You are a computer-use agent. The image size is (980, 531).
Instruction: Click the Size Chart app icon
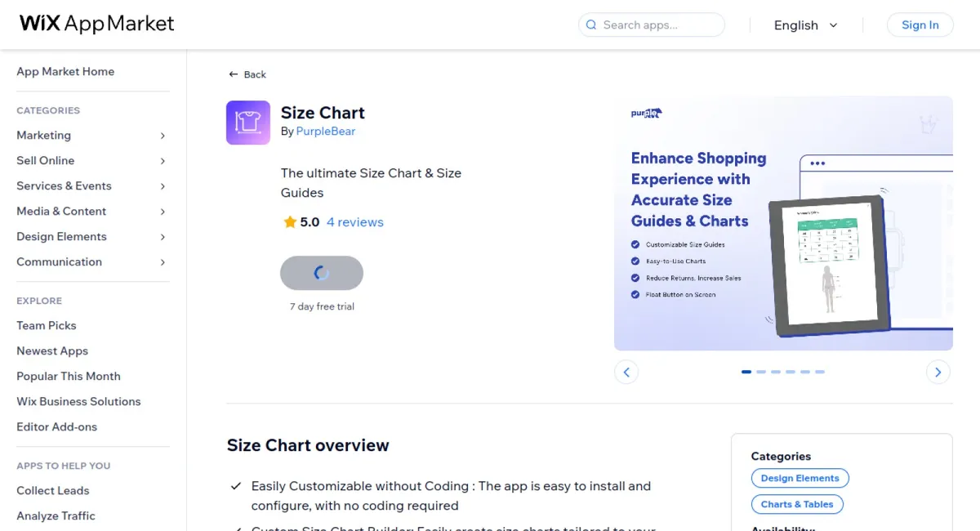point(247,123)
